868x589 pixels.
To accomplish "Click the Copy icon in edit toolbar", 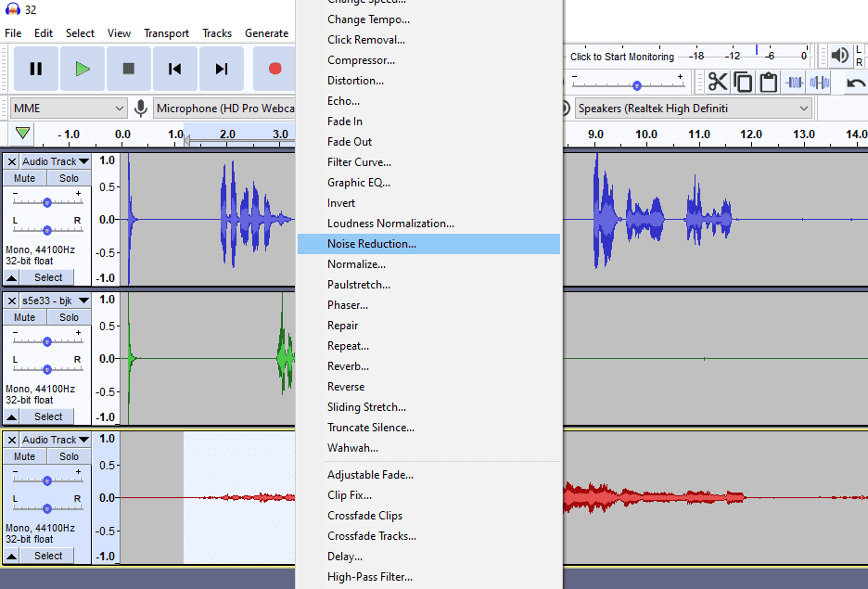I will click(743, 82).
